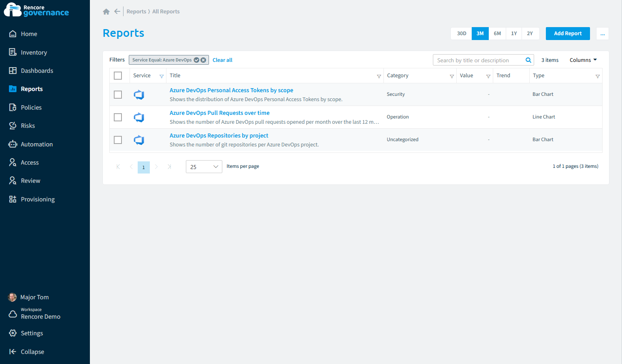
Task: Open Azure DevOps Personal Access Tokens by scope
Action: 231,90
